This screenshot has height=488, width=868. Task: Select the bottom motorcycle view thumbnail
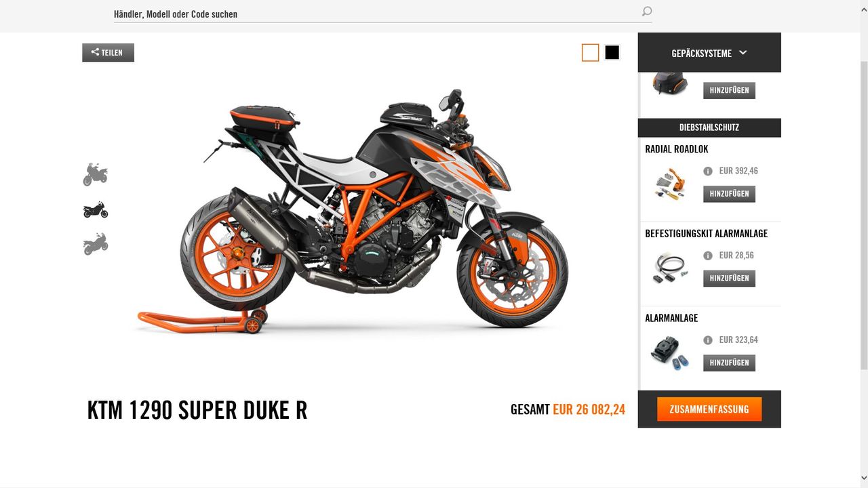[x=95, y=244]
